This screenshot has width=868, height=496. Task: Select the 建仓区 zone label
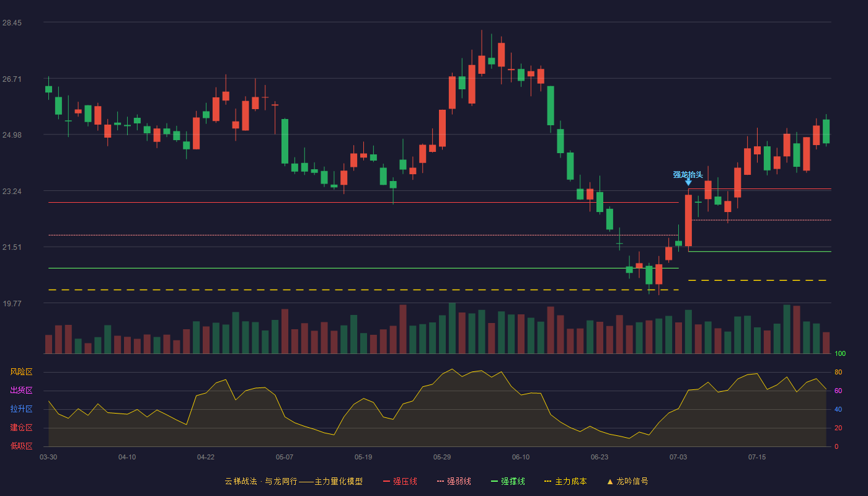click(x=21, y=428)
